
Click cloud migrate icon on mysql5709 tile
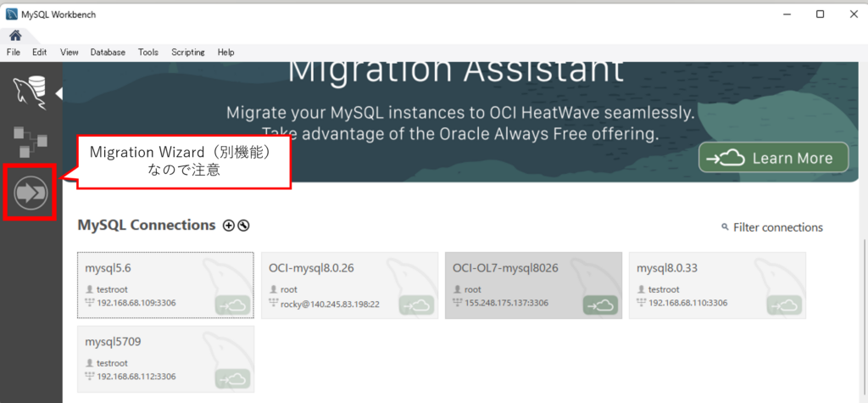coord(232,378)
